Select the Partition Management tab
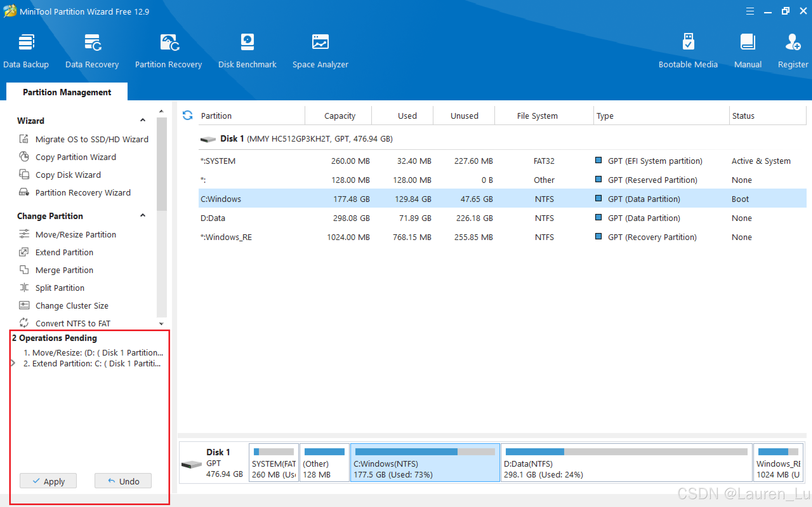 pyautogui.click(x=67, y=92)
